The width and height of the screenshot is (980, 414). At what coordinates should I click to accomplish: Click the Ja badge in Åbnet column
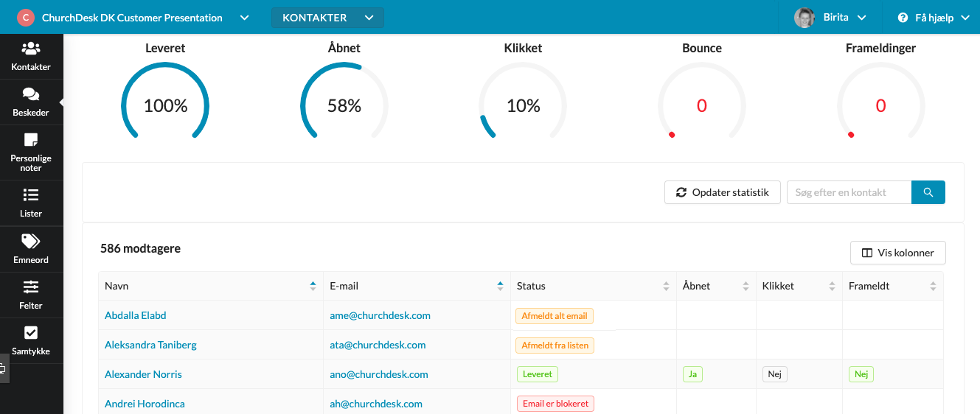(x=692, y=374)
